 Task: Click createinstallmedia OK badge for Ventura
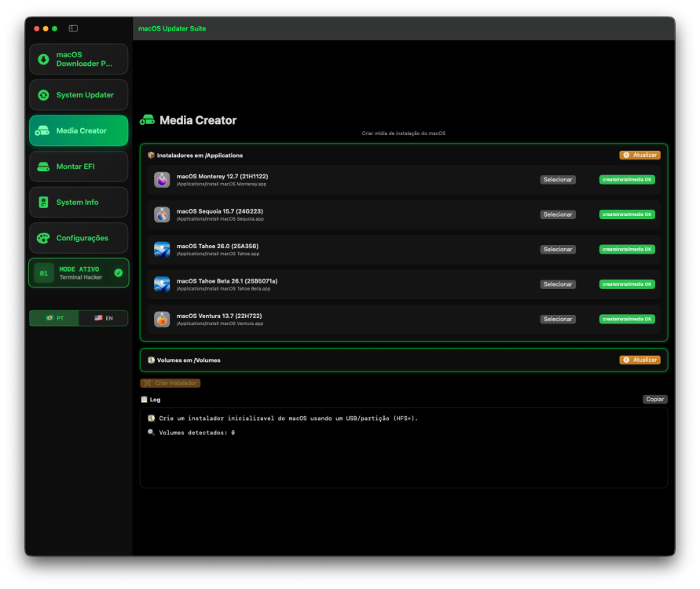627,319
